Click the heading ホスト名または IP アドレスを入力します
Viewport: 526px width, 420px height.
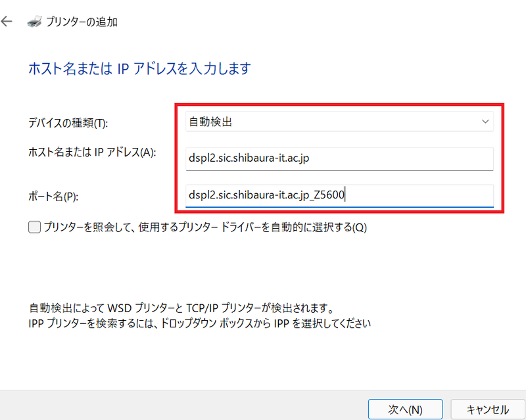tap(139, 68)
